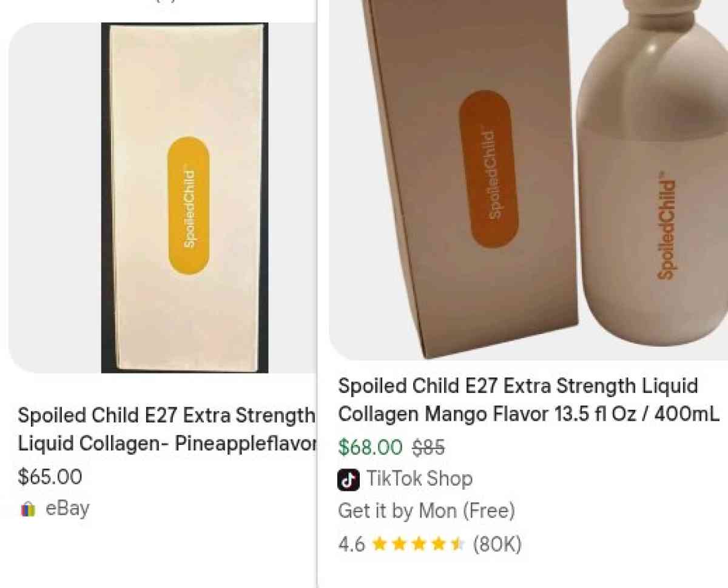Click the 4.6 rating score
The image size is (728, 588).
point(351,544)
